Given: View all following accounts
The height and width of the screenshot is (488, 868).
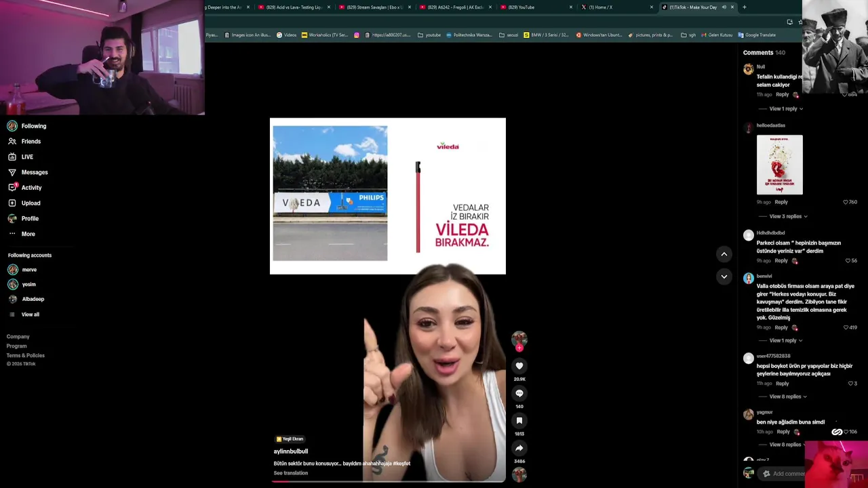Looking at the screenshot, I should (24, 314).
